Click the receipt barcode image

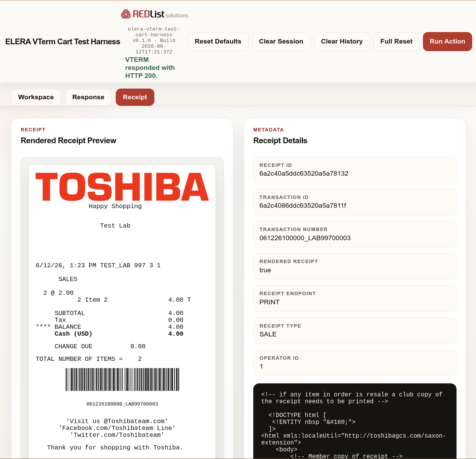point(122,380)
